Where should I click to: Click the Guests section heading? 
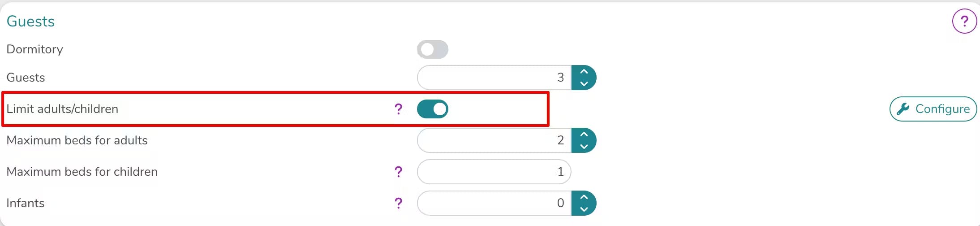click(x=30, y=21)
